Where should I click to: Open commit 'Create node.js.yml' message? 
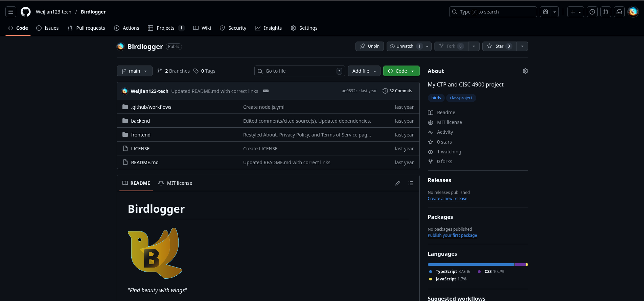click(264, 107)
